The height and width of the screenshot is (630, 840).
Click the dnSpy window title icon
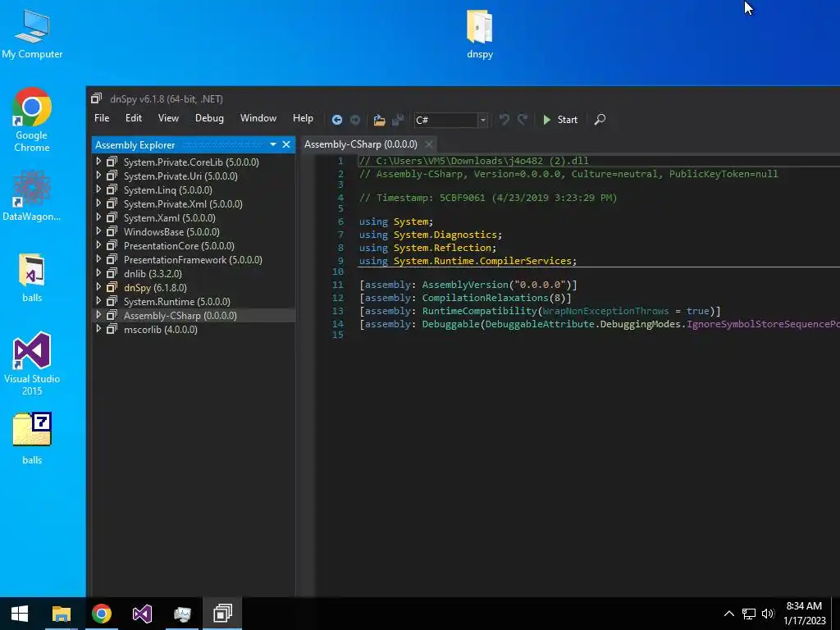pos(97,98)
